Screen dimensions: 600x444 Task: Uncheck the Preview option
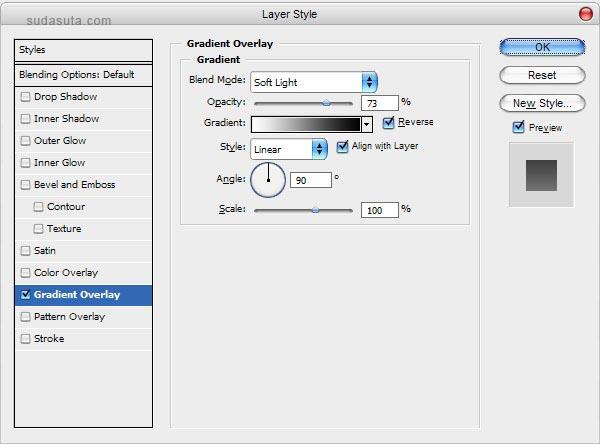518,127
